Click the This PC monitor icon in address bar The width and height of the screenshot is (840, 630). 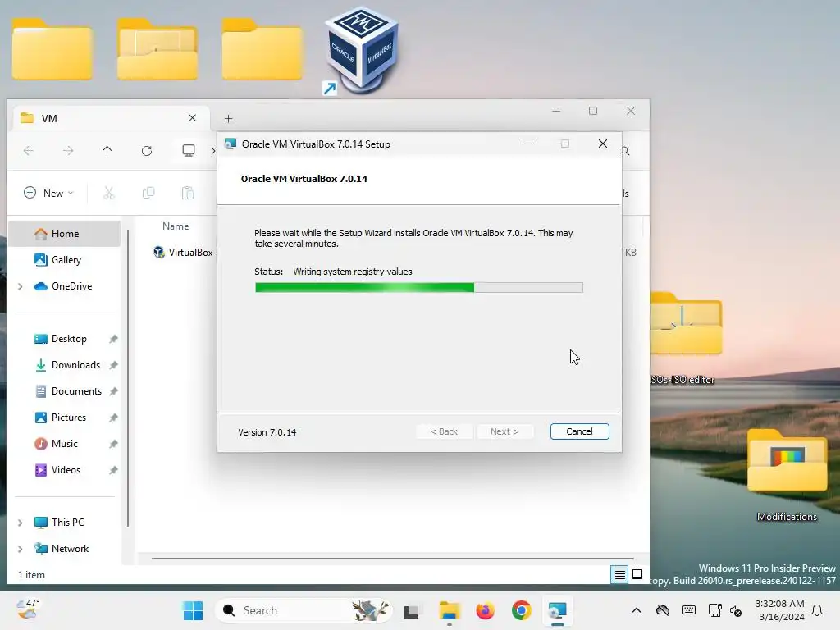pyautogui.click(x=189, y=151)
